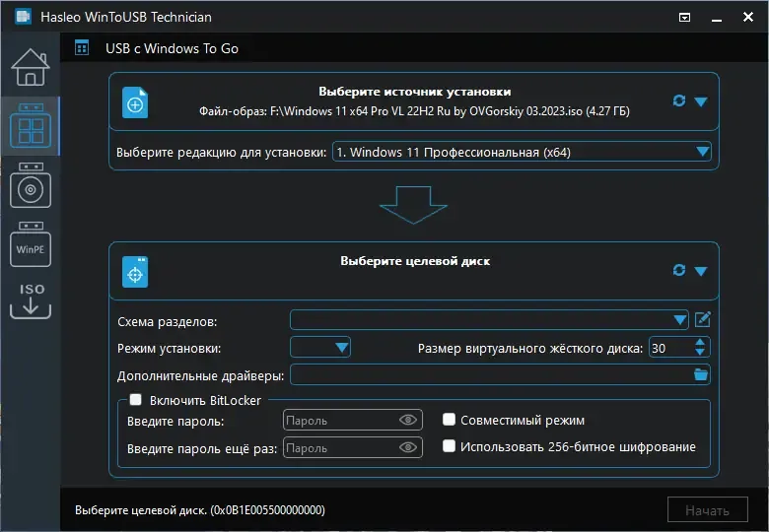Open the Схема разделов dropdown

[680, 320]
